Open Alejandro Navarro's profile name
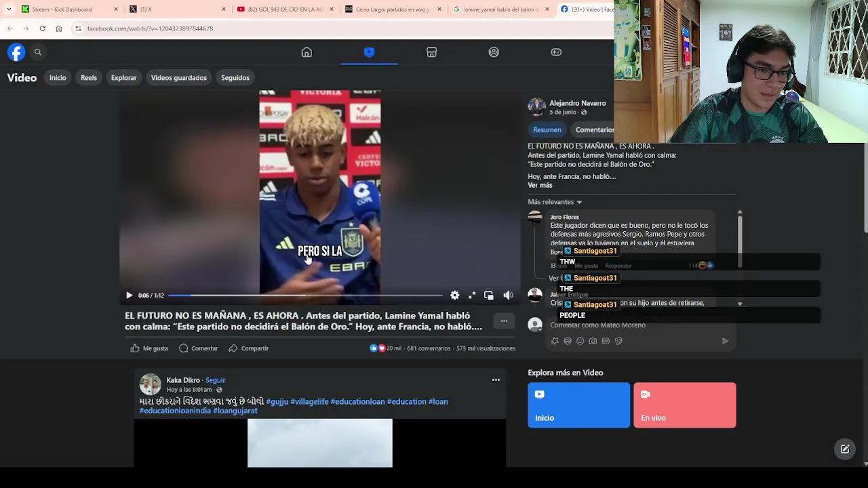The width and height of the screenshot is (868, 488). point(578,104)
